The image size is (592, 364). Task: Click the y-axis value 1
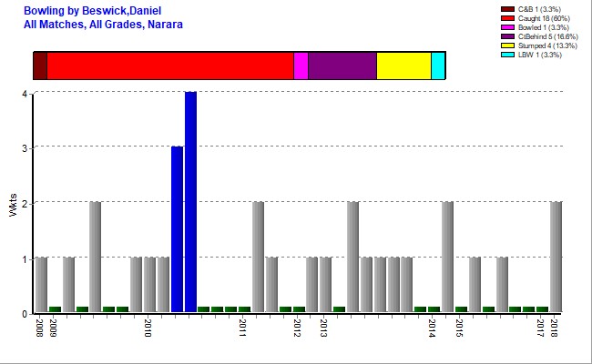pos(25,259)
